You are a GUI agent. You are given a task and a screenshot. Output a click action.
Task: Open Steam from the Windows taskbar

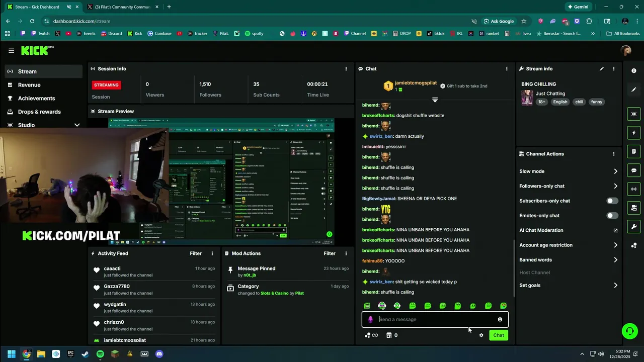86,354
